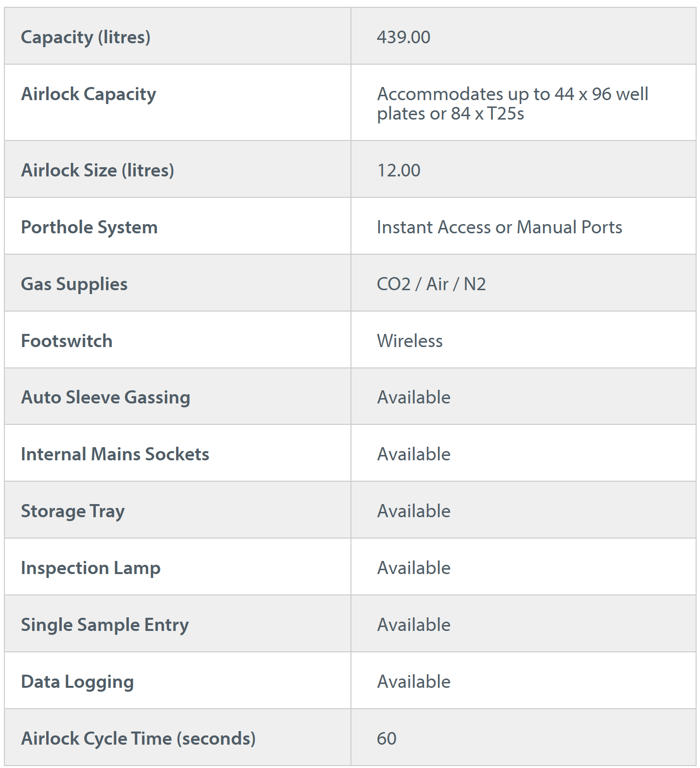Click the Auto Sleeve Gassing label
The image size is (700, 768).
point(105,397)
